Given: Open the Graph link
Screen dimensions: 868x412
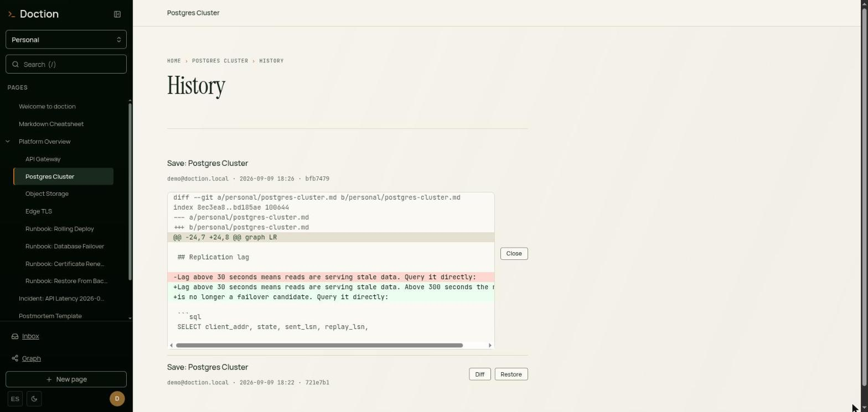Looking at the screenshot, I should pos(31,358).
